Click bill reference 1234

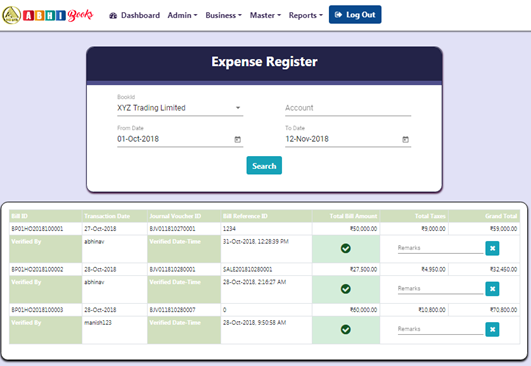pos(229,229)
